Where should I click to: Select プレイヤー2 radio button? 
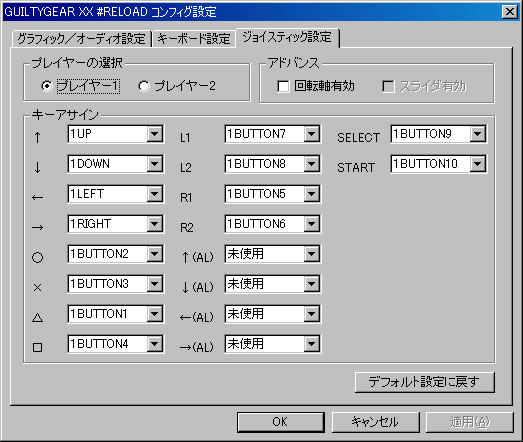click(x=177, y=86)
